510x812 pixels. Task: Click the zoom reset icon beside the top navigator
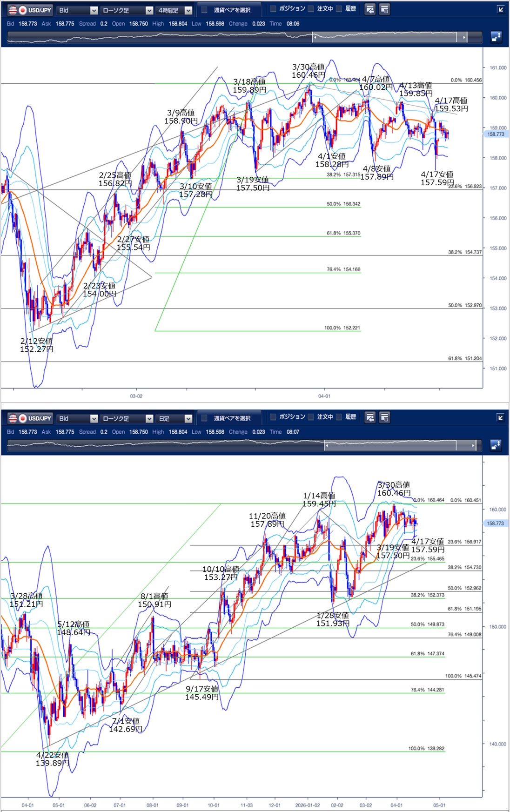tap(496, 37)
